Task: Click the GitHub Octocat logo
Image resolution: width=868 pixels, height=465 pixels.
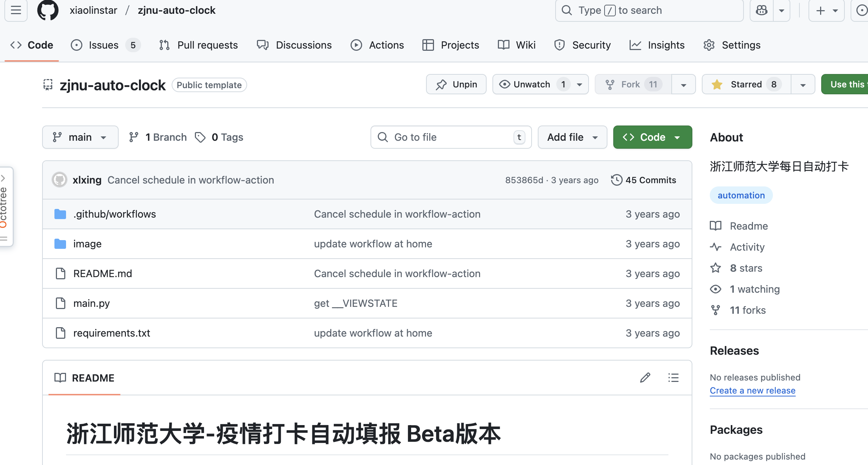Action: (x=48, y=10)
